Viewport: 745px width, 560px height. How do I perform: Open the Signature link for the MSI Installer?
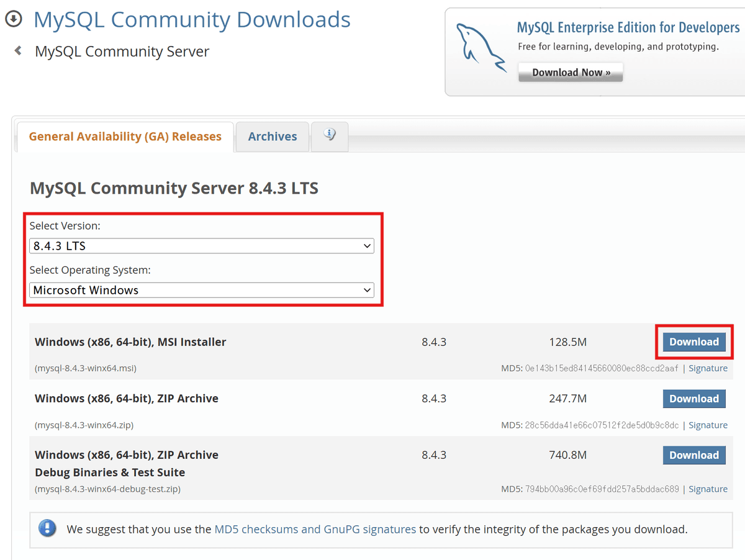(x=708, y=368)
